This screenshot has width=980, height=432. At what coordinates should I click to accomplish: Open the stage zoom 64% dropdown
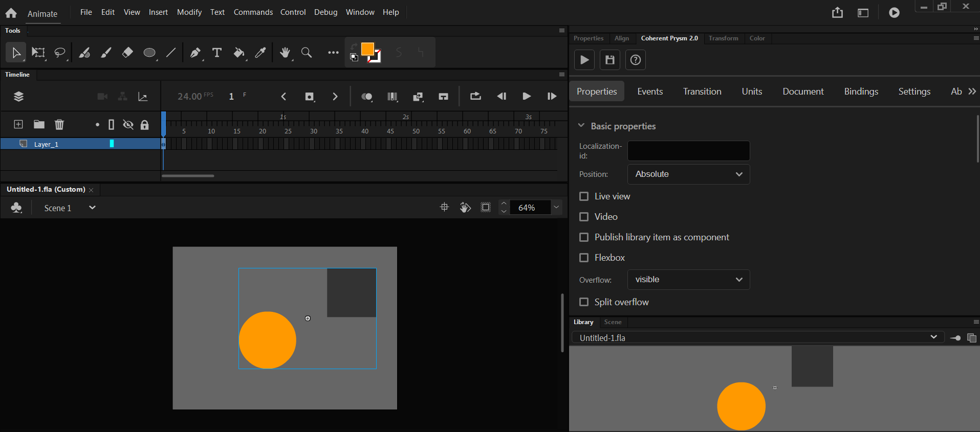click(556, 208)
